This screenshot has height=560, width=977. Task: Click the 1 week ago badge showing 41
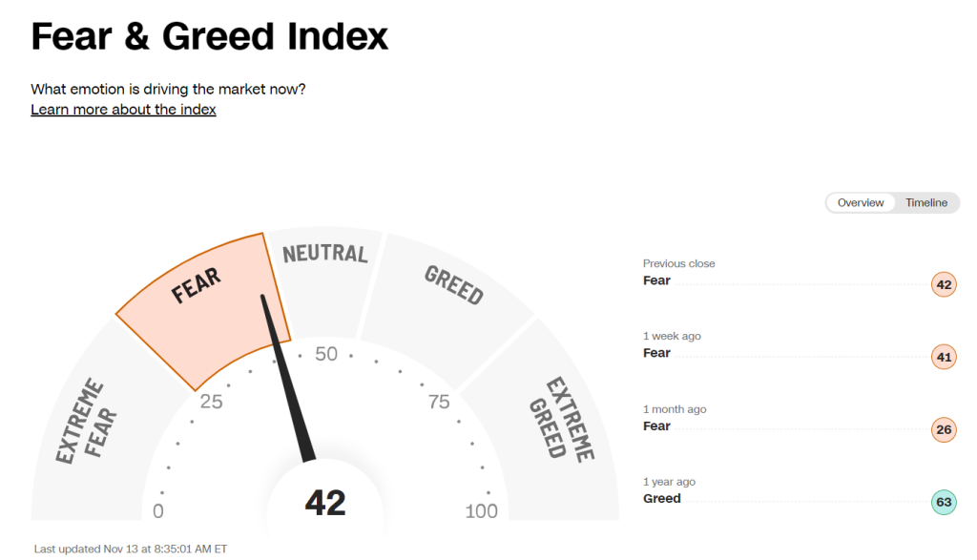coord(944,357)
